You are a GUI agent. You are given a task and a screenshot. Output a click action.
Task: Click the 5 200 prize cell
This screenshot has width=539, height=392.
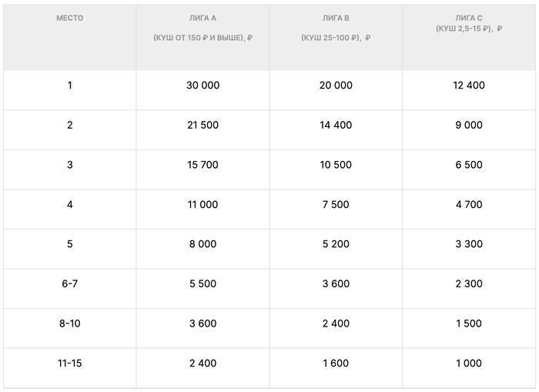[336, 244]
